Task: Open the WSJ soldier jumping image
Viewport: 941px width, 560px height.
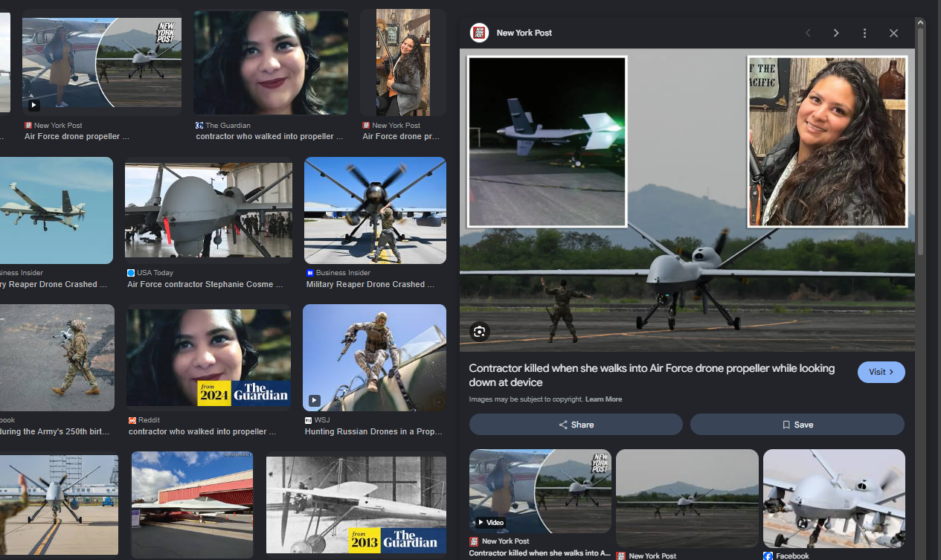Action: (374, 358)
